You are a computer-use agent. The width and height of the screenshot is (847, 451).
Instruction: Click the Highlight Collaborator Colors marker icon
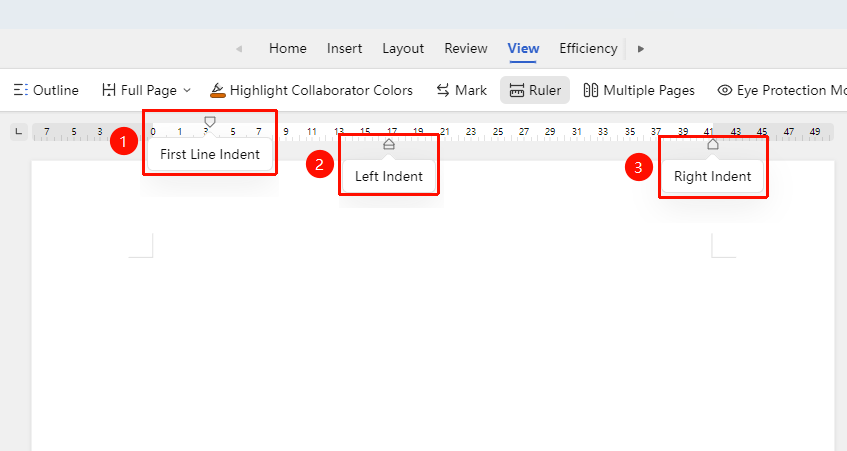pos(217,90)
